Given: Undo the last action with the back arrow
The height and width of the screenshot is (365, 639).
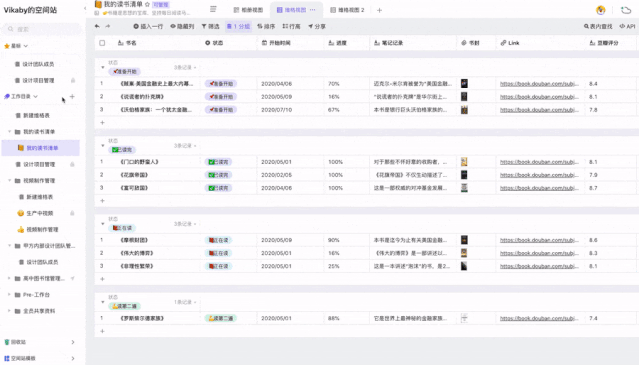Looking at the screenshot, I should click(97, 26).
